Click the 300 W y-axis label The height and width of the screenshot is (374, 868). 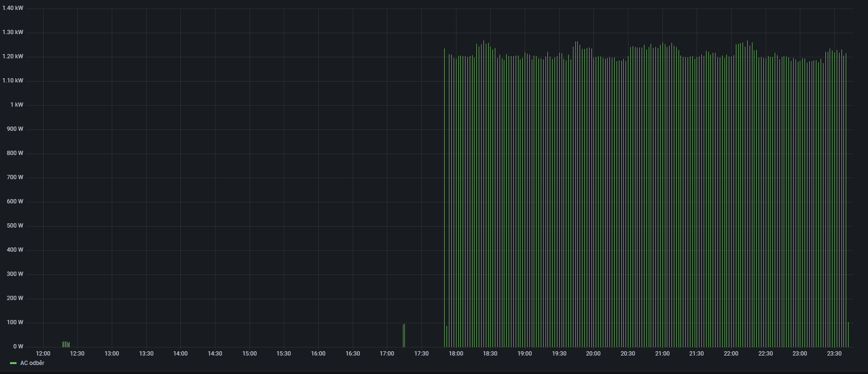[x=15, y=274]
